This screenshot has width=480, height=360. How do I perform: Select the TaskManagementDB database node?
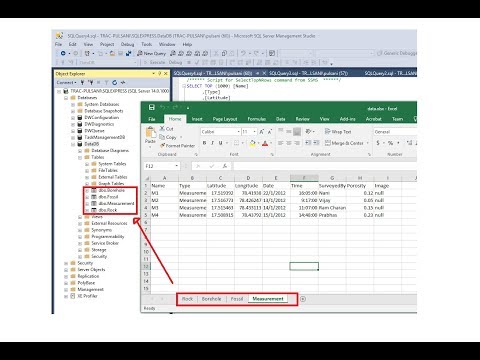105,137
